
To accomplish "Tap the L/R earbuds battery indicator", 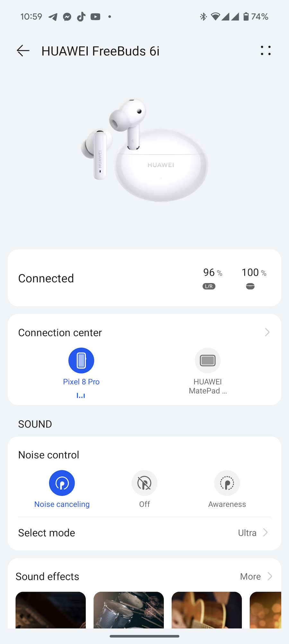I will tap(209, 286).
